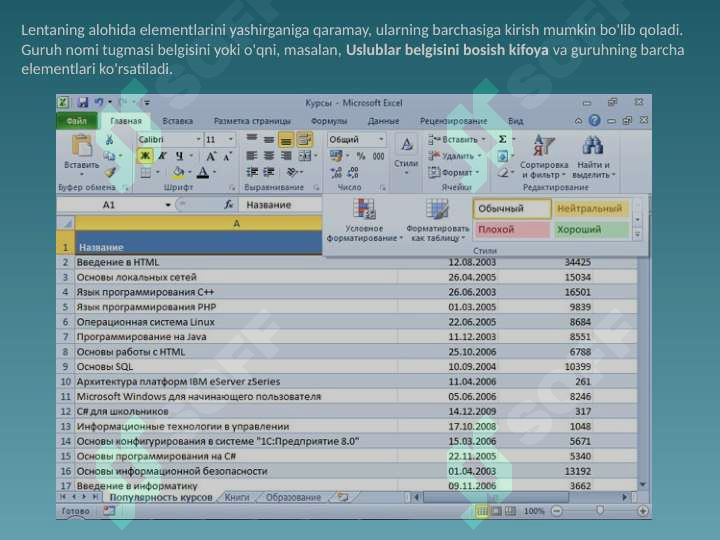The image size is (720, 540).
Task: Switch to Page Layout view in status bar
Action: (x=496, y=511)
